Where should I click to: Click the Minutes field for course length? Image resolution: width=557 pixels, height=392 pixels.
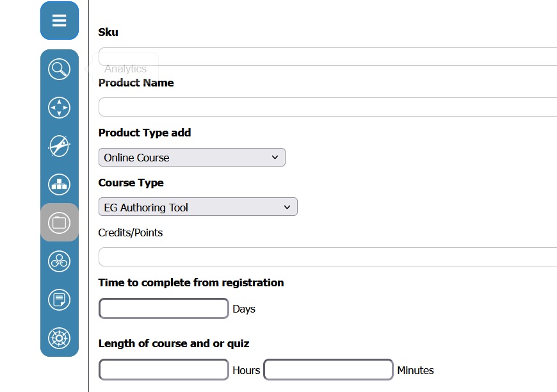point(328,370)
